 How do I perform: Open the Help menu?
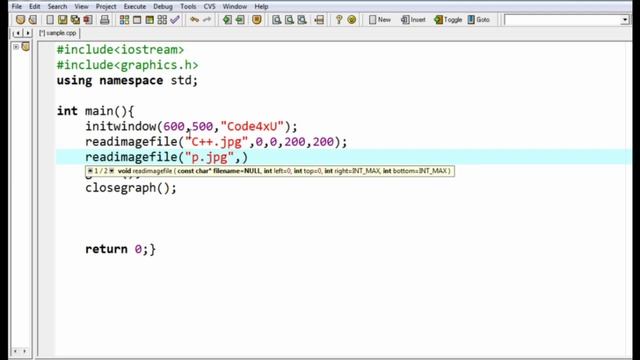click(x=261, y=7)
